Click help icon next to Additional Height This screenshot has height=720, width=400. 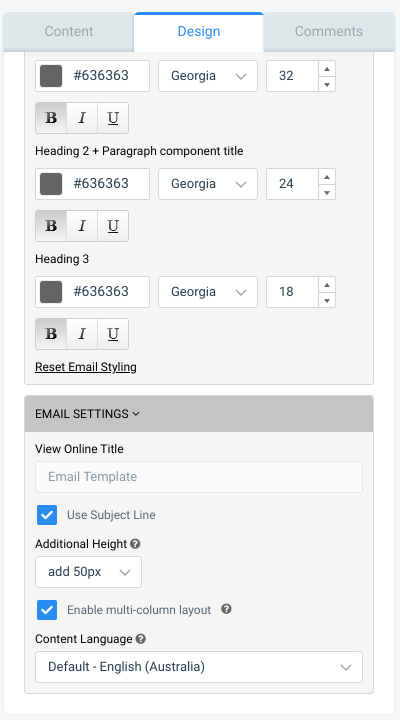pyautogui.click(x=135, y=544)
